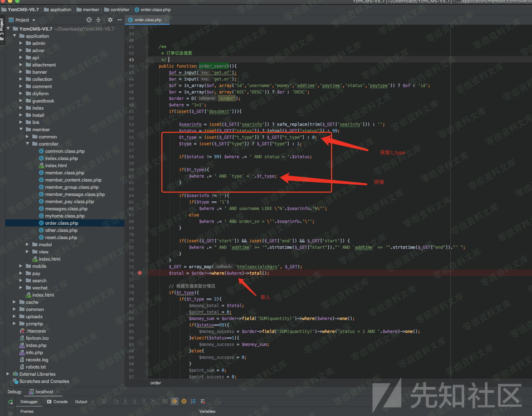Toggle the breakpoint on line 76

[140, 273]
